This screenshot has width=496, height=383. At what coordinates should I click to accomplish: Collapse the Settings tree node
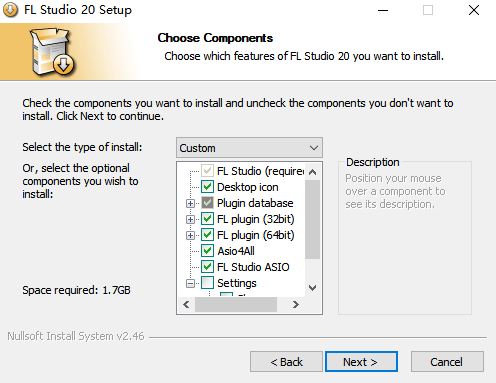[190, 283]
